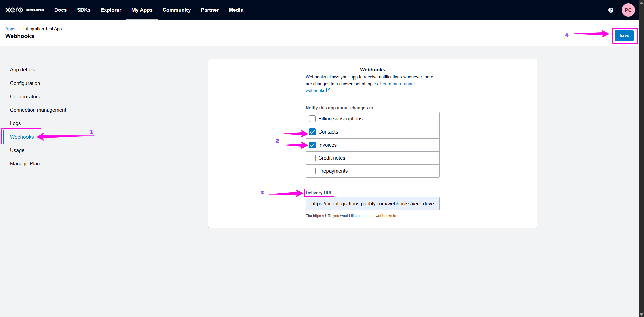Follow the Learn more about webhooks link
The height and width of the screenshot is (317, 644).
397,84
